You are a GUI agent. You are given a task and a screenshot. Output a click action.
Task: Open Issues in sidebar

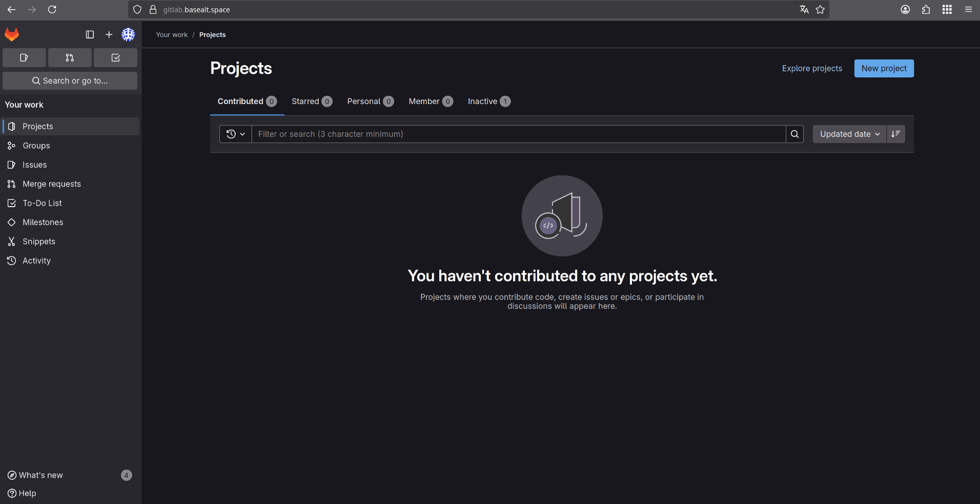click(x=71, y=165)
